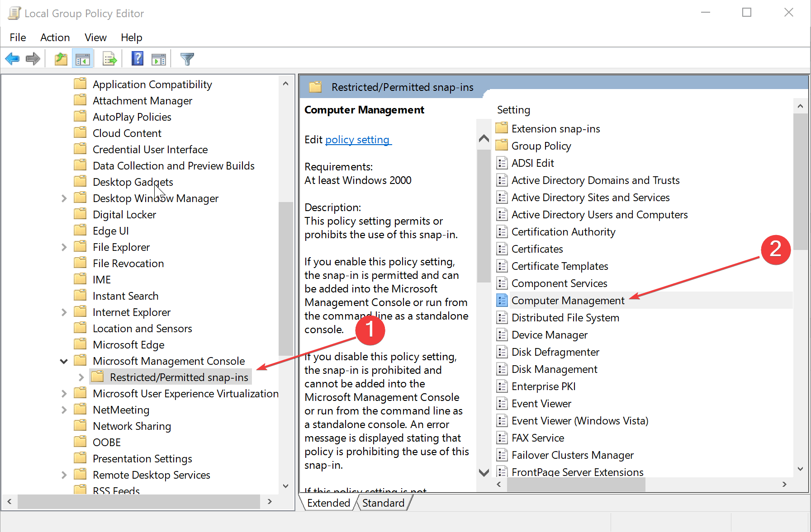Click the Event Viewer policy icon
Viewport: 811px width, 532px height.
click(x=502, y=403)
